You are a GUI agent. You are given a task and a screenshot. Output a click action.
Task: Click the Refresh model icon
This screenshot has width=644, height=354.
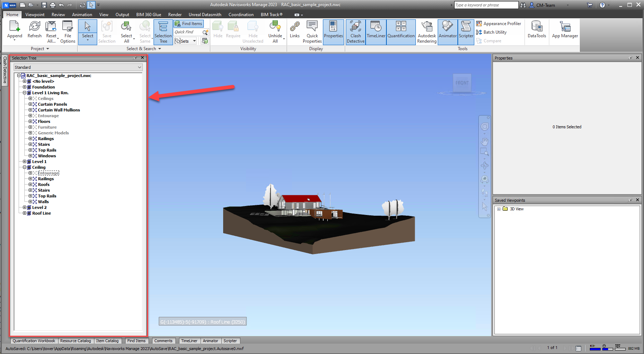pos(34,27)
